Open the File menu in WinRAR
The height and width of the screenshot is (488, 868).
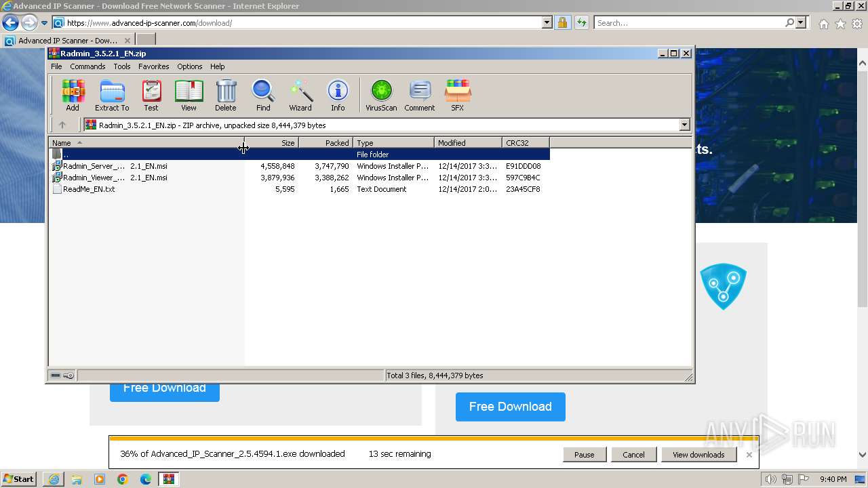[56, 66]
